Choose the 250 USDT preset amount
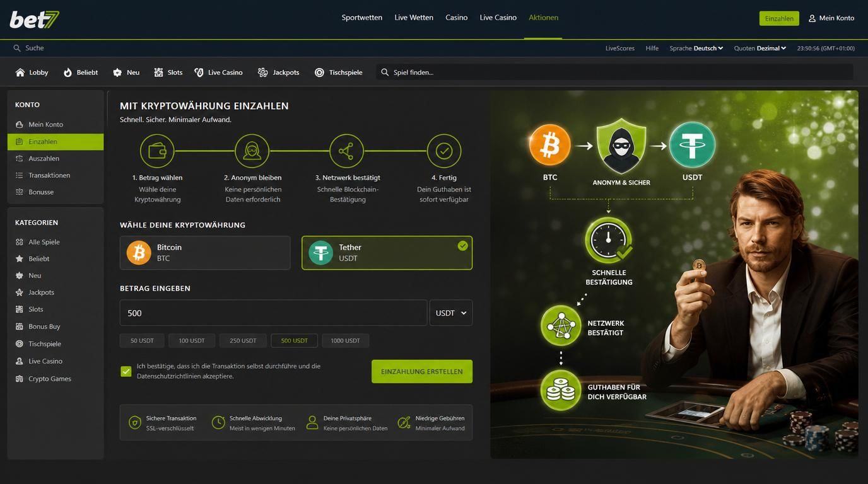The width and height of the screenshot is (868, 484). tap(243, 341)
